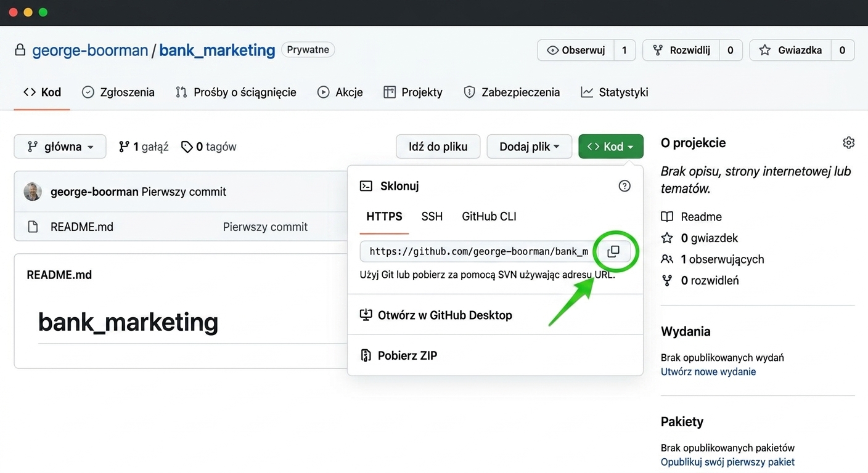The height and width of the screenshot is (473, 868).
Task: Open the george-boorman owner link in header
Action: click(90, 51)
